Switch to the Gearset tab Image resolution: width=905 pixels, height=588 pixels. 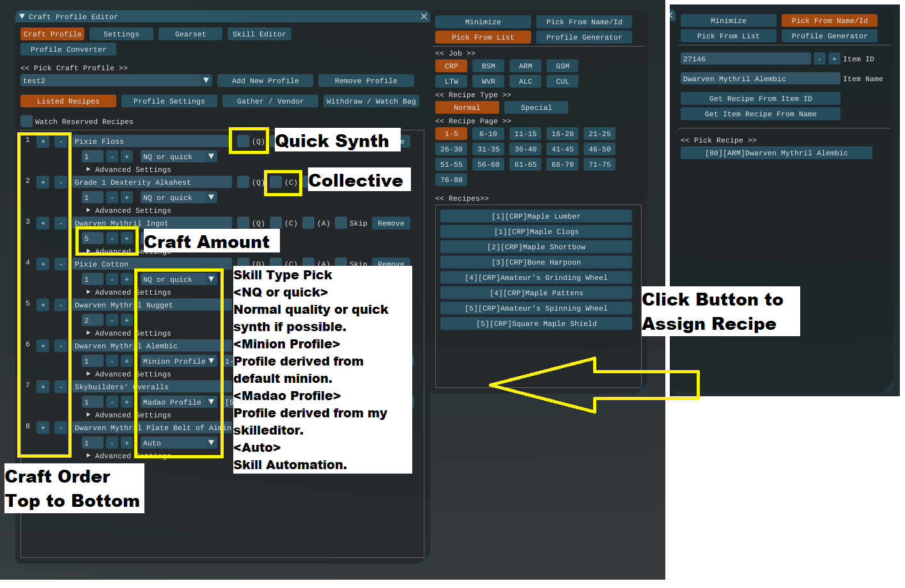pyautogui.click(x=190, y=34)
